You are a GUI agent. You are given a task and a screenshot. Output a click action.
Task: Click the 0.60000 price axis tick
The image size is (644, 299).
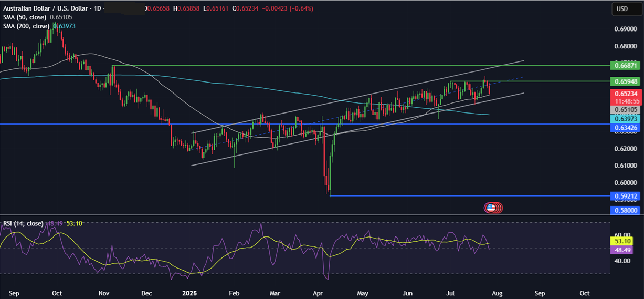pos(625,183)
